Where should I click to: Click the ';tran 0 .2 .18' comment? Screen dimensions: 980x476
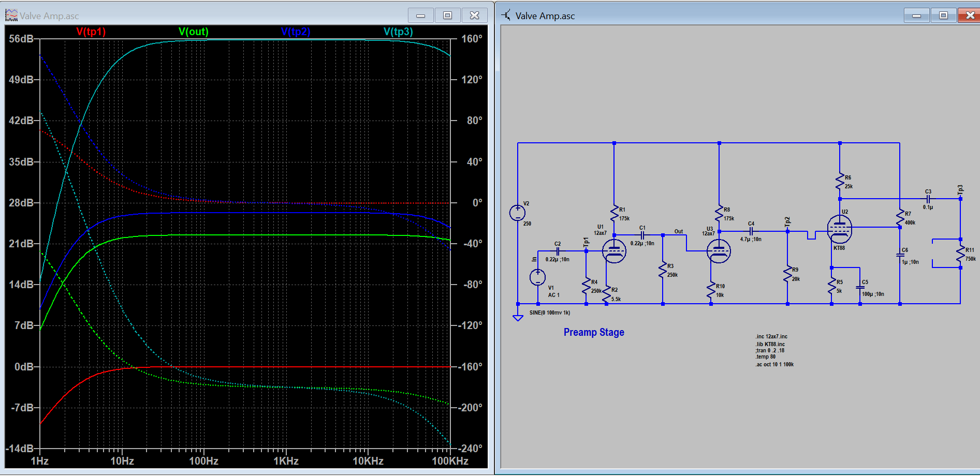pos(770,350)
